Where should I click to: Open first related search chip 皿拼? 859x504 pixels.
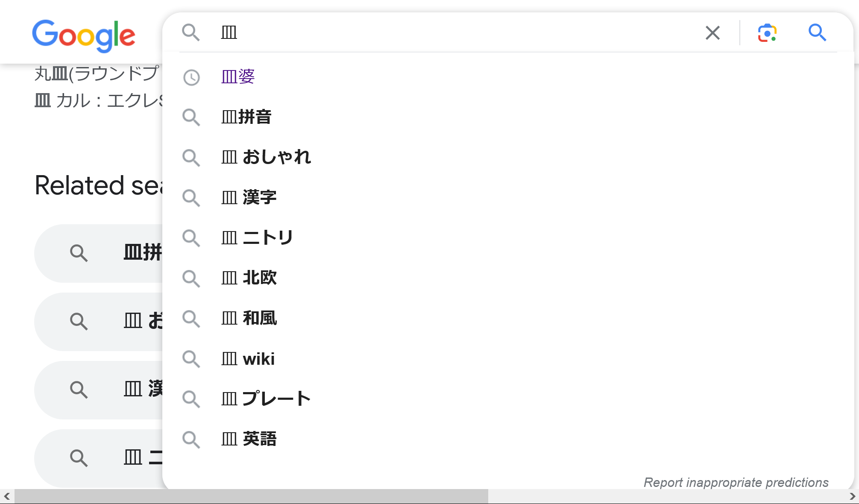point(99,253)
